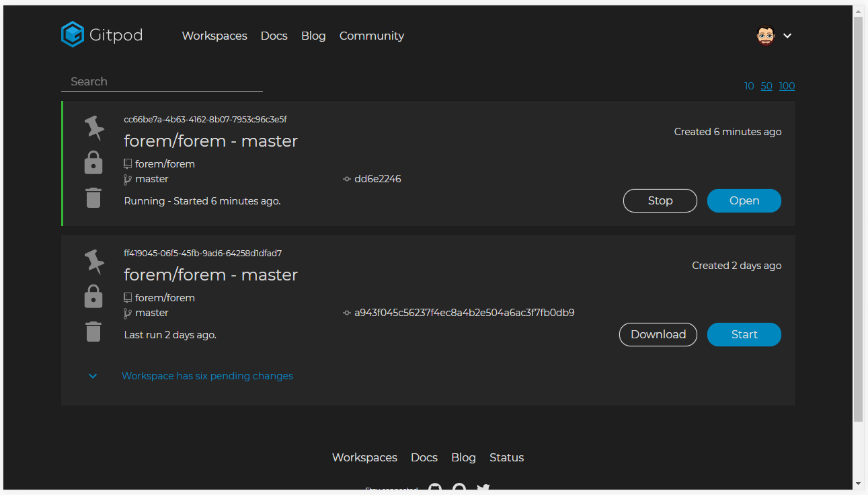868x495 pixels.
Task: Click the scrollbar up arrow
Action: tap(858, 11)
